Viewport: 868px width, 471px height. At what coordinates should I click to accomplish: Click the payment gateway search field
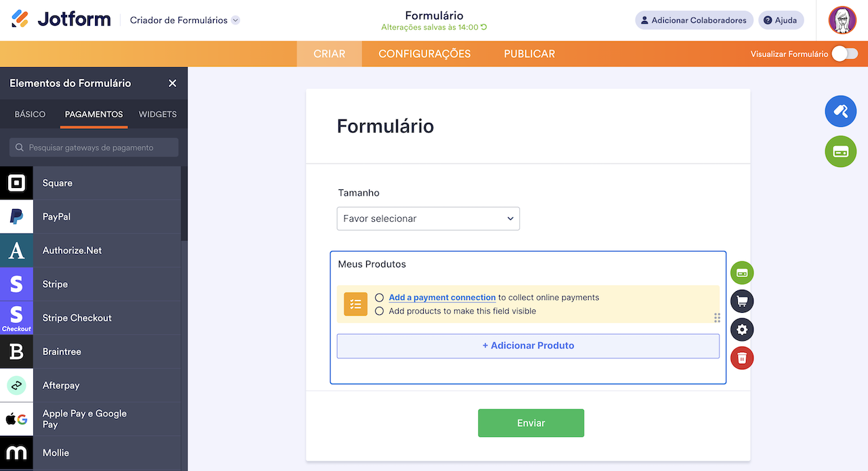93,147
